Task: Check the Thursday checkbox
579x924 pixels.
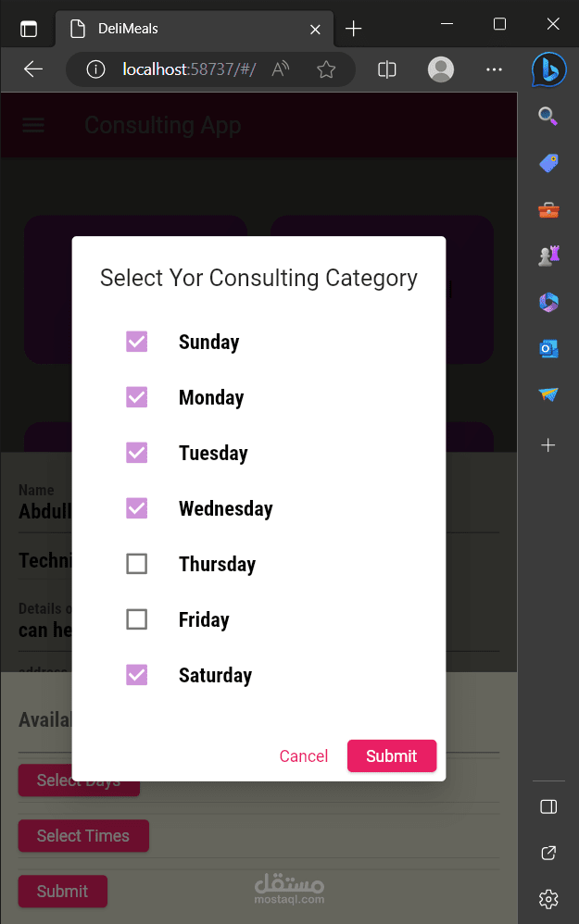Action: tap(136, 564)
